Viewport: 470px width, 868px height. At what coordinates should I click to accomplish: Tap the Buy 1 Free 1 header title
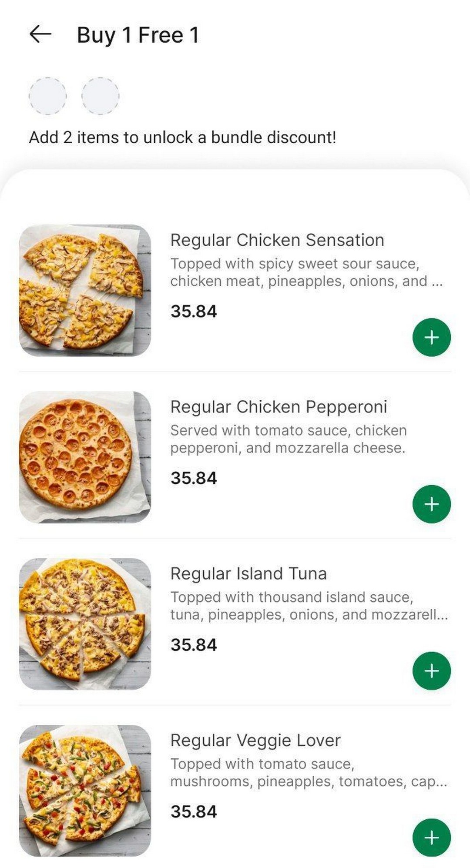[138, 35]
